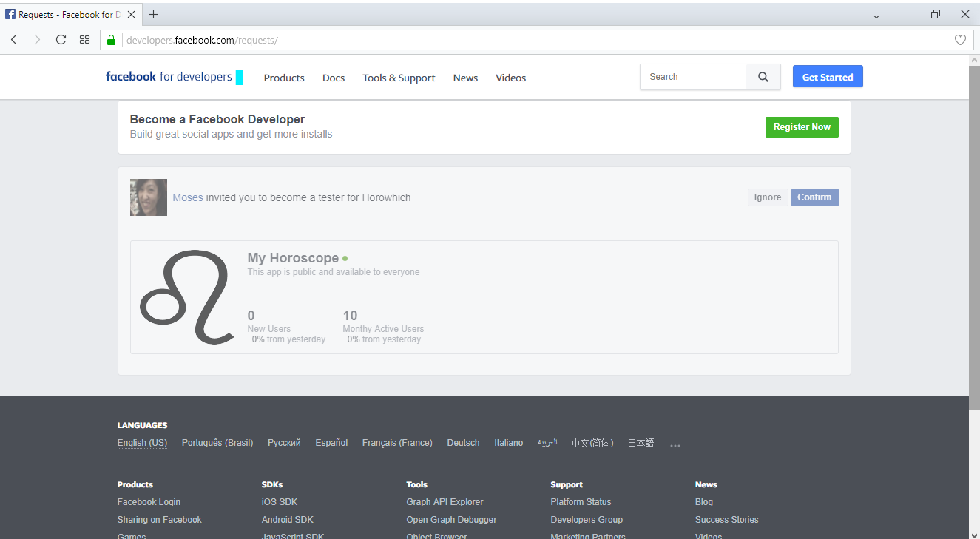Image resolution: width=980 pixels, height=539 pixels.
Task: Go back to the previous page
Action: (14, 40)
